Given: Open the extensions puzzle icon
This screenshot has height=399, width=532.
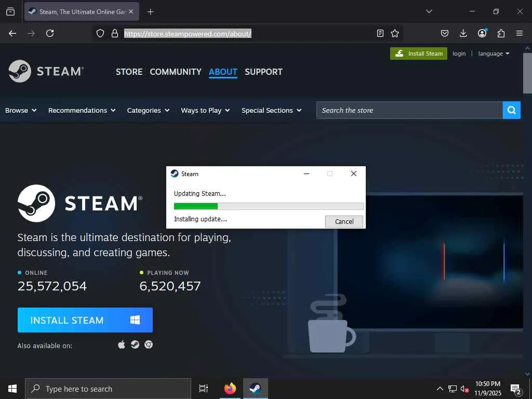Looking at the screenshot, I should point(501,33).
